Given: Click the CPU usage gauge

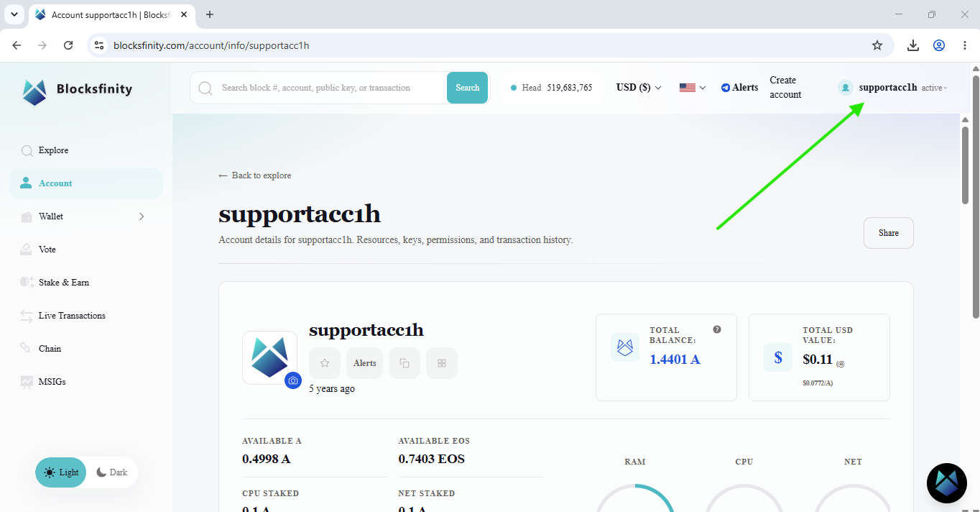Looking at the screenshot, I should [x=744, y=498].
